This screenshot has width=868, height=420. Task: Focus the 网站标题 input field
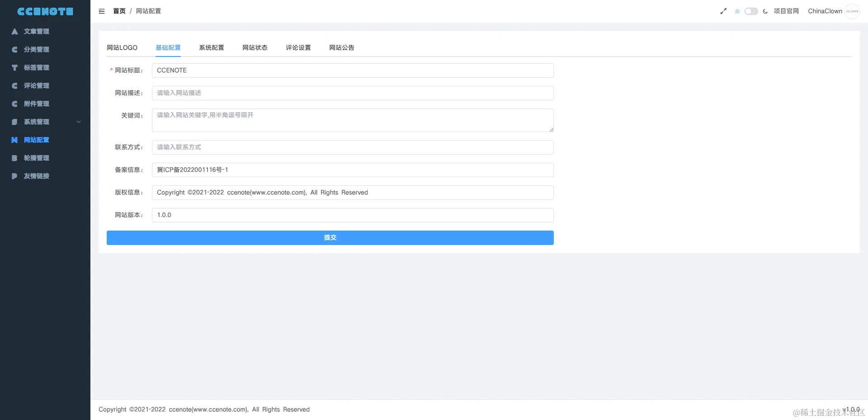353,71
